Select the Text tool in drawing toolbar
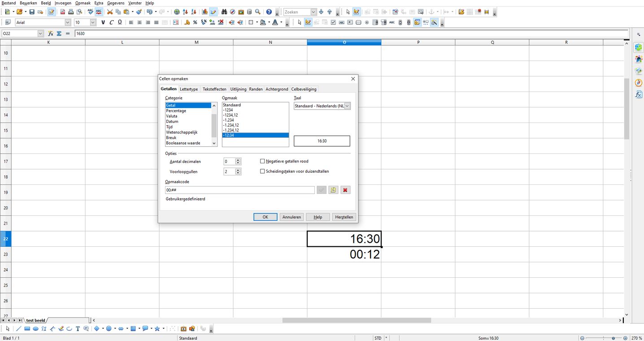The image size is (644, 341). coord(78,329)
